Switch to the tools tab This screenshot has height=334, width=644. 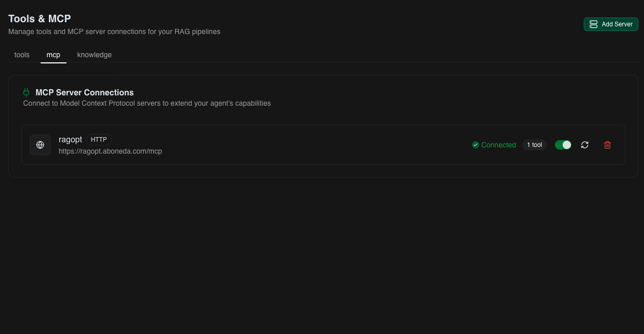pos(22,55)
